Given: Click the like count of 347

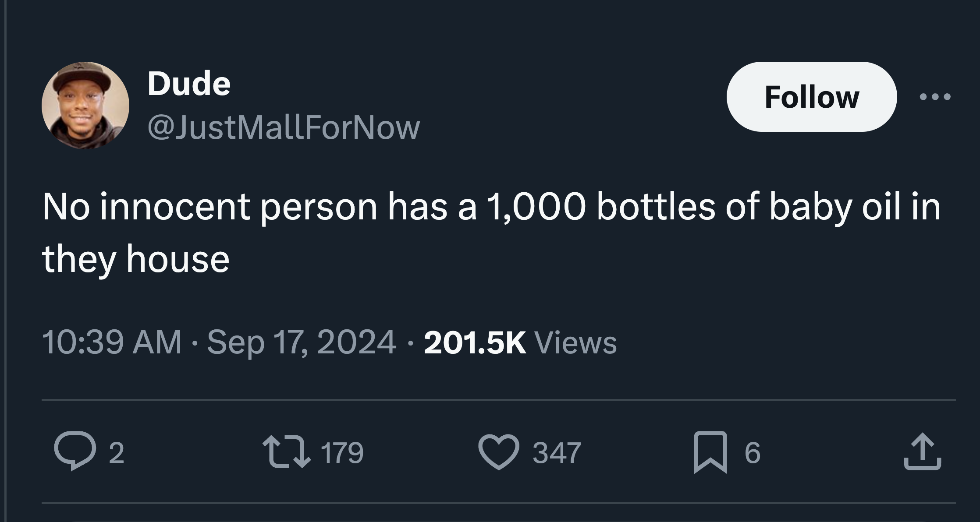Looking at the screenshot, I should coord(557,453).
